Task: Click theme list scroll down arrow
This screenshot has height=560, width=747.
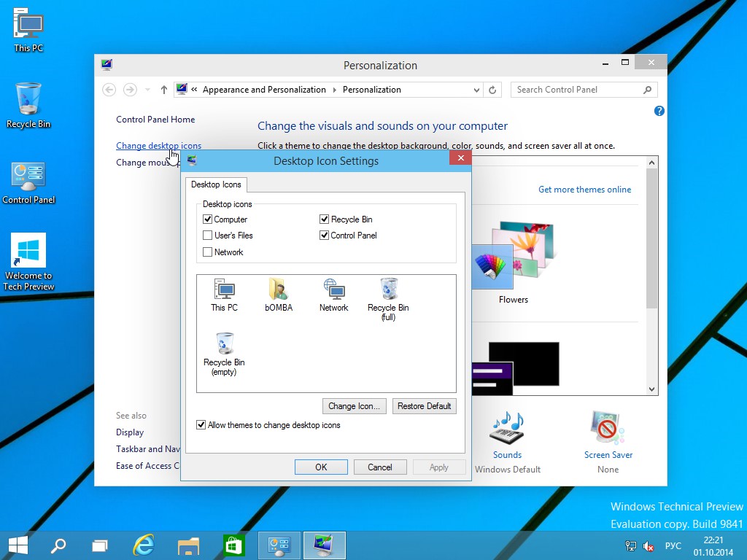Action: (651, 389)
